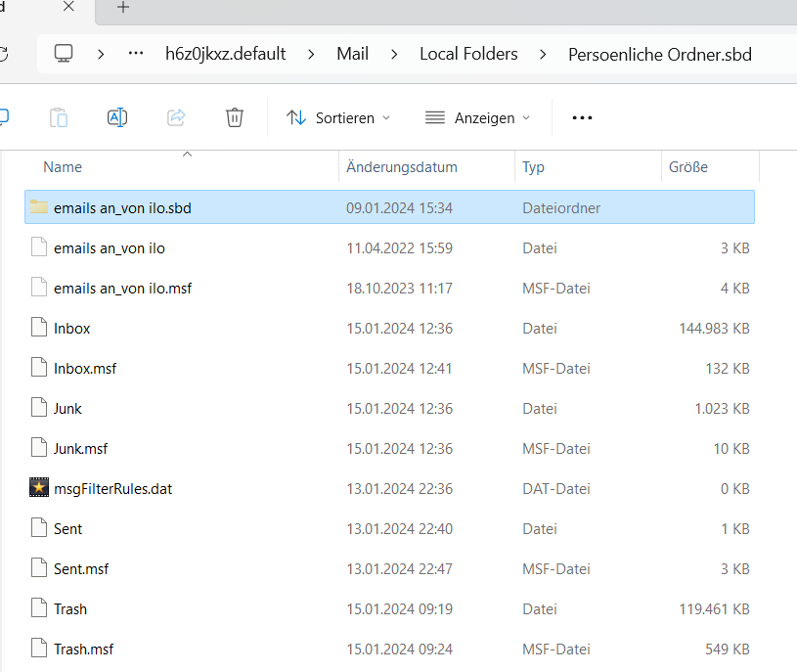The width and height of the screenshot is (797, 672).
Task: Click the Rename toolbar icon
Action: pos(117,117)
